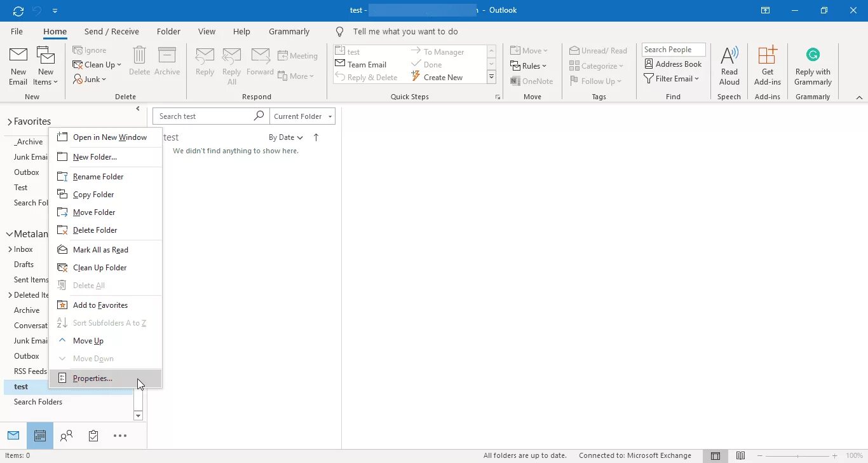
Task: Choose New Folder... from context menu
Action: click(105, 157)
